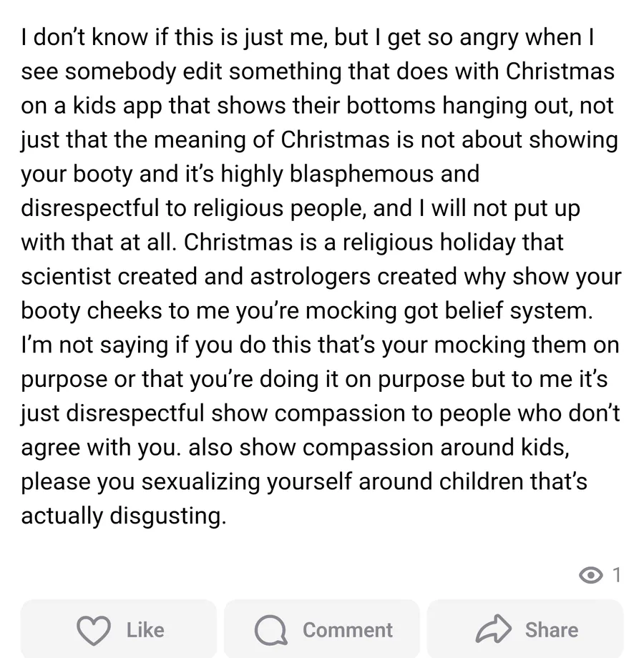Tap the speech bubble comment icon
Image resolution: width=644 pixels, height=658 pixels.
[271, 629]
